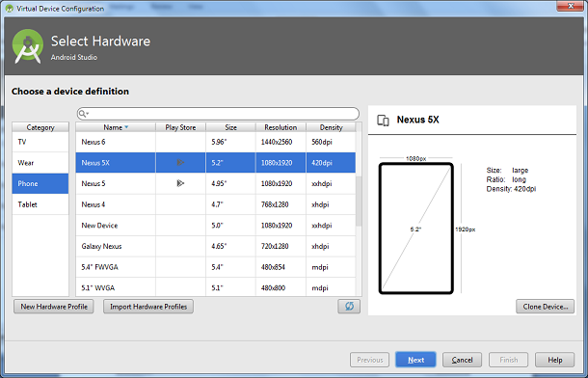This screenshot has width=588, height=378.
Task: Click the 720x1280 resolution cell
Action: click(x=281, y=246)
